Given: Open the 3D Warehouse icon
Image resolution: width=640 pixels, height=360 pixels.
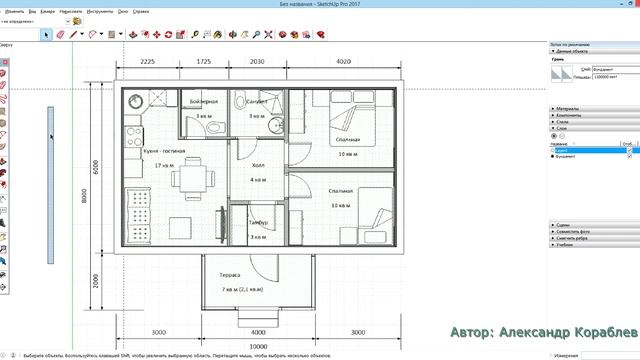Looking at the screenshot, I should pyautogui.click(x=282, y=35).
